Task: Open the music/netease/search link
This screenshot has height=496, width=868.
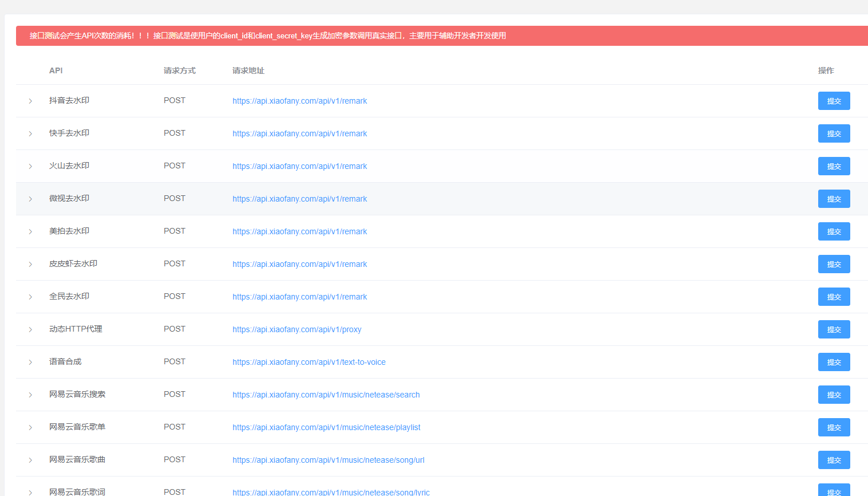Action: 326,395
